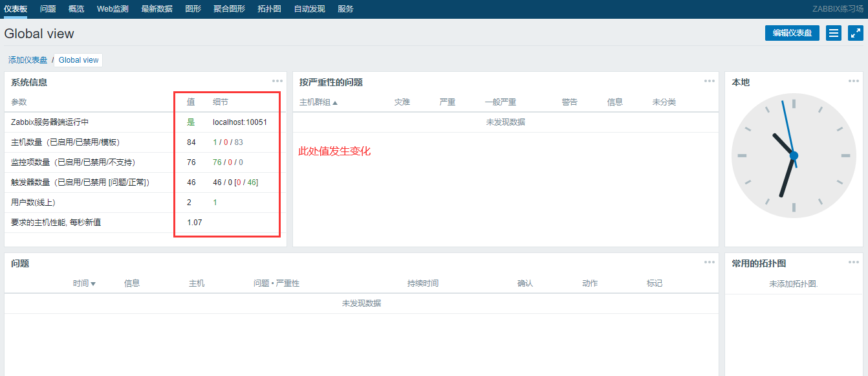Click the ZABBIX练习场 server name
868x376 pixels.
(x=838, y=9)
